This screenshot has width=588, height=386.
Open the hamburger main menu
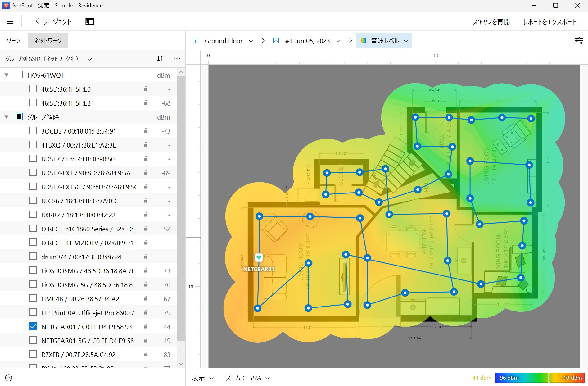10,22
